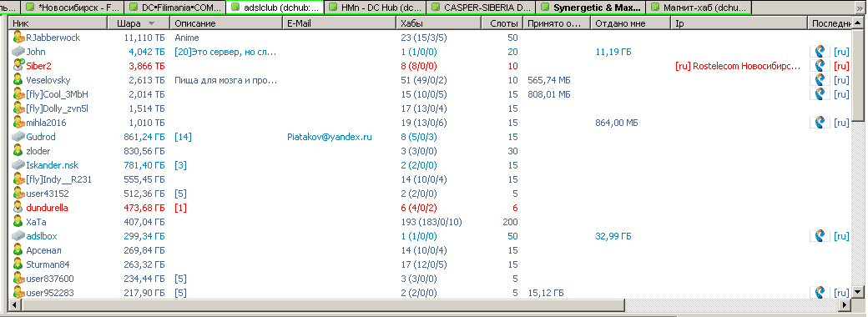Click Sturman84 user icon
The height and width of the screenshot is (317, 868).
(19, 264)
